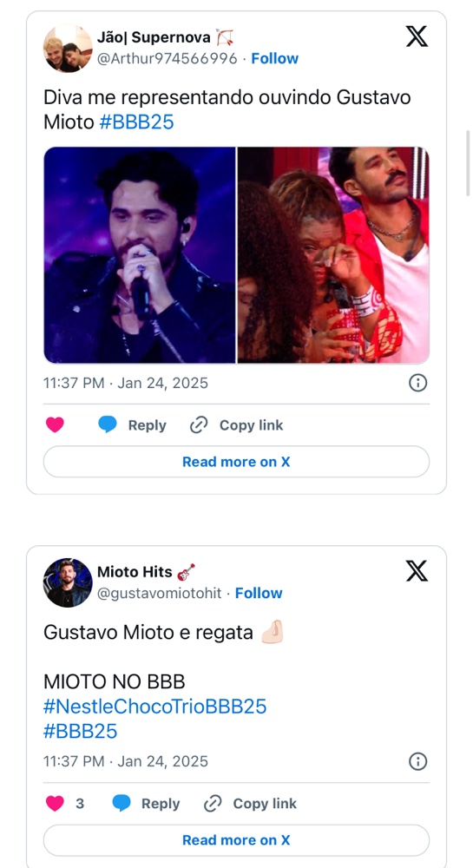Open info icon on the Mioto Hits tweet
This screenshot has width=473, height=868.
[417, 761]
